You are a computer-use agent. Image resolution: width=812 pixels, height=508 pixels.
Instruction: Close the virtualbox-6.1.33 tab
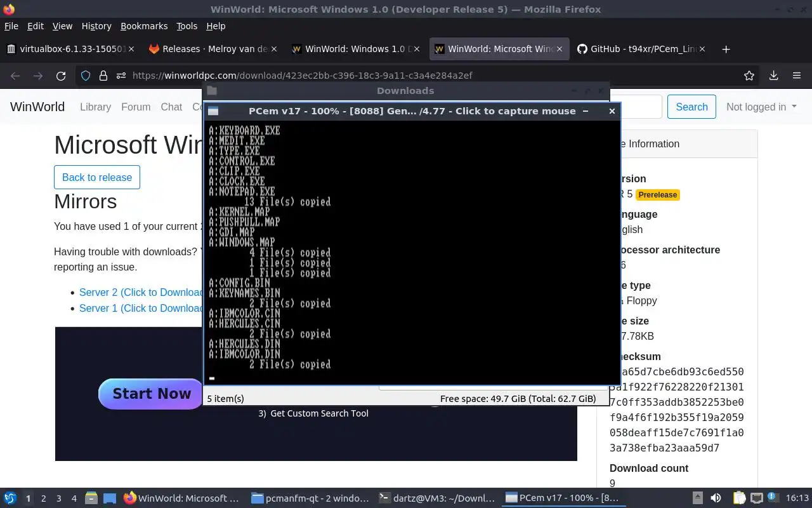131,49
